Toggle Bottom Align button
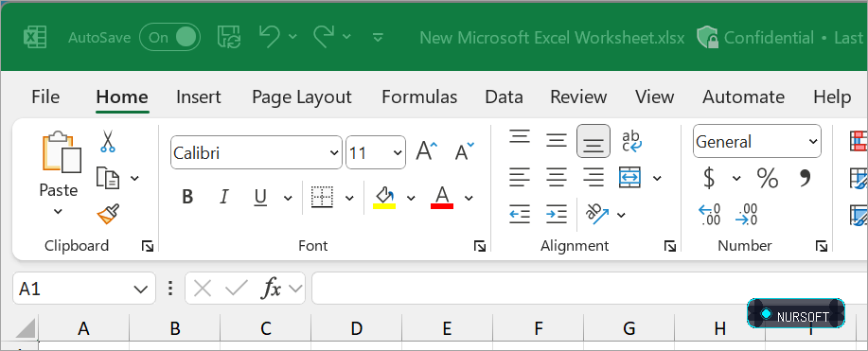Image resolution: width=868 pixels, height=351 pixels. [593, 141]
